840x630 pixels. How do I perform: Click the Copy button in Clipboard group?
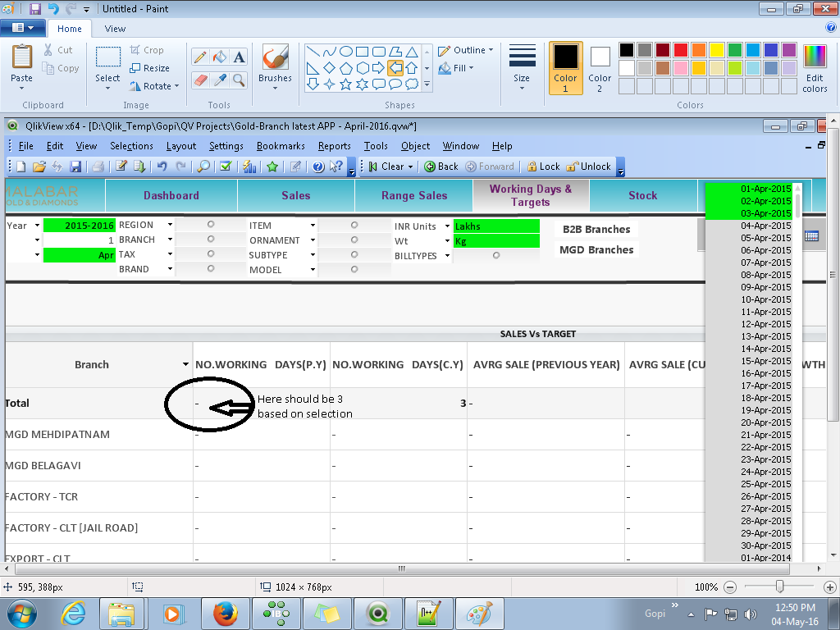pos(61,68)
